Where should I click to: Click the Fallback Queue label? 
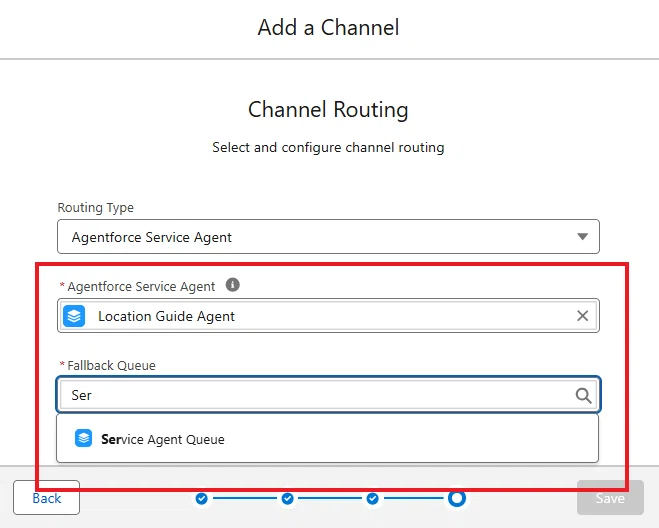[x=111, y=365]
